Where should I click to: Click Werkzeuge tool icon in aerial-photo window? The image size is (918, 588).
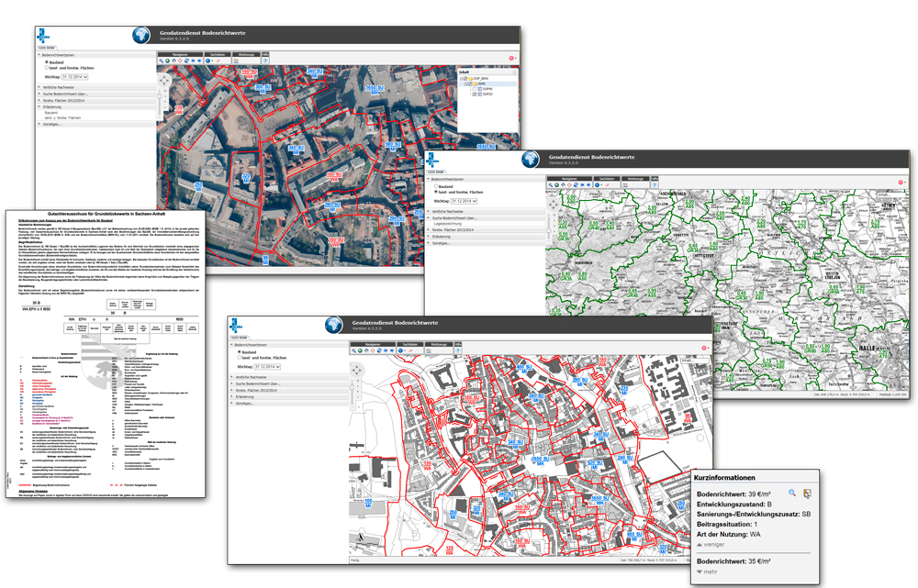click(x=236, y=61)
